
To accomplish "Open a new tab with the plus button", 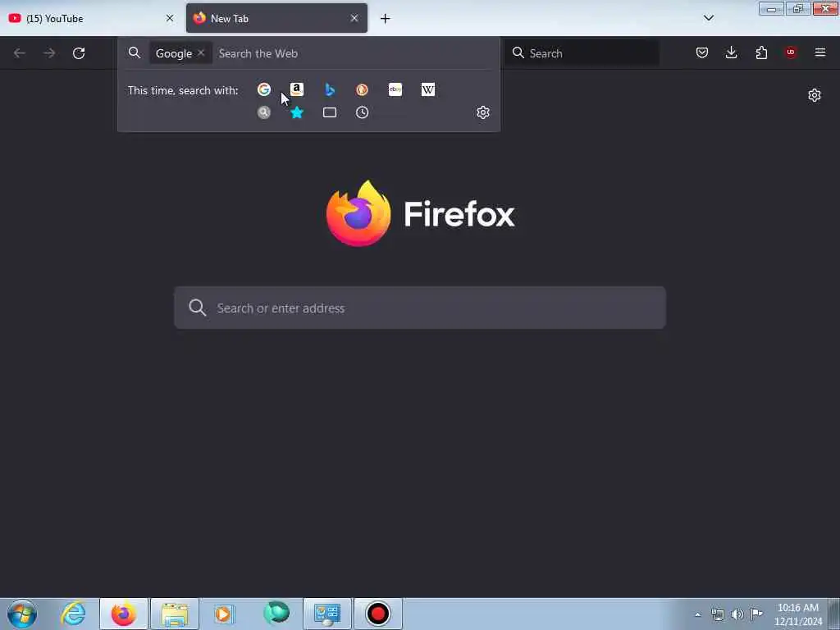I will 386,19.
